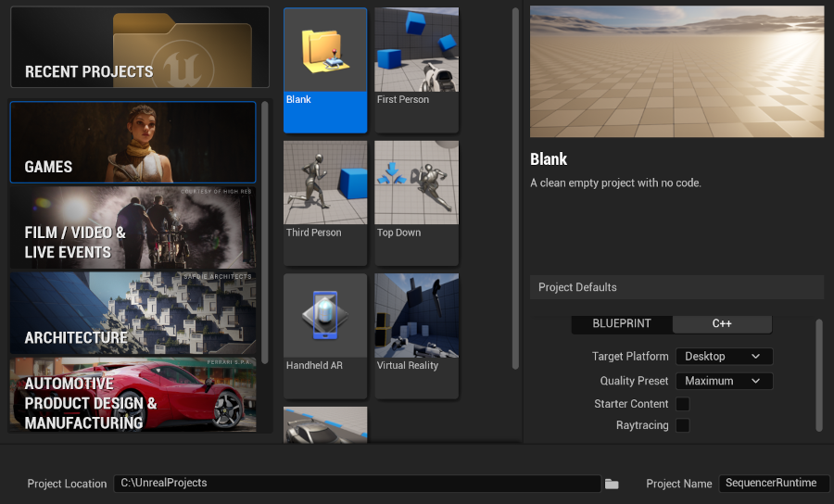Select the BLUEPRINT project type button
This screenshot has height=504, width=834.
621,324
